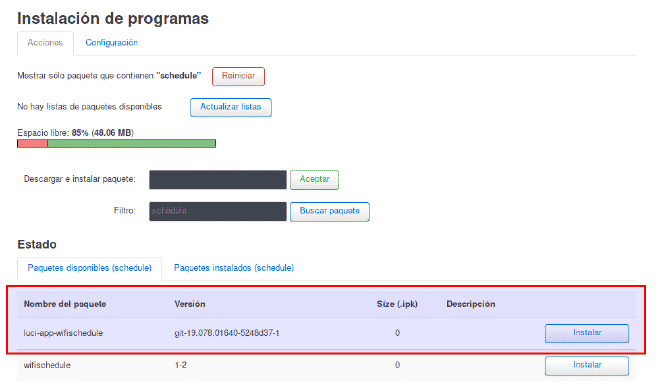Image resolution: width=660 pixels, height=388 pixels.
Task: Install the wifischedule package
Action: tap(587, 365)
